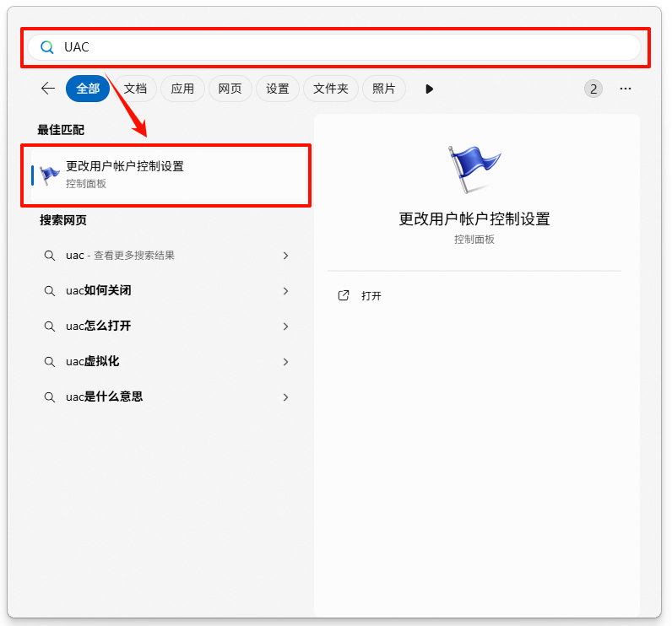672x626 pixels.
Task: Switch to the 设置 filter tab
Action: (x=277, y=89)
